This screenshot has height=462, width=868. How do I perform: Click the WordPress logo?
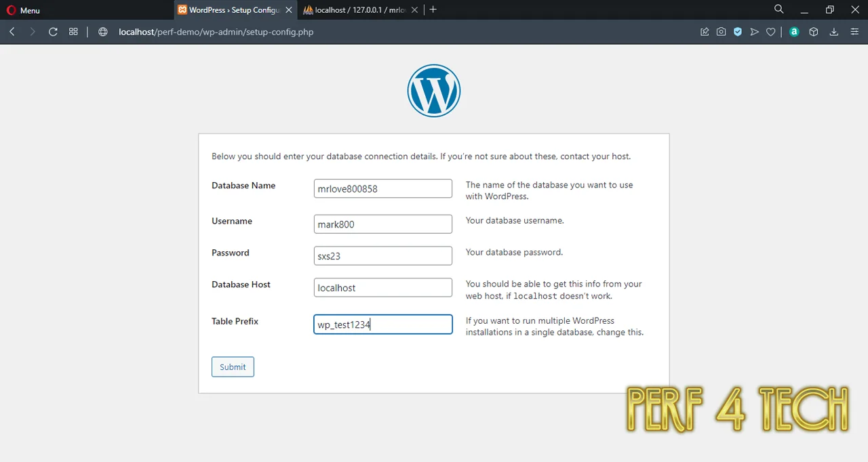pyautogui.click(x=434, y=91)
